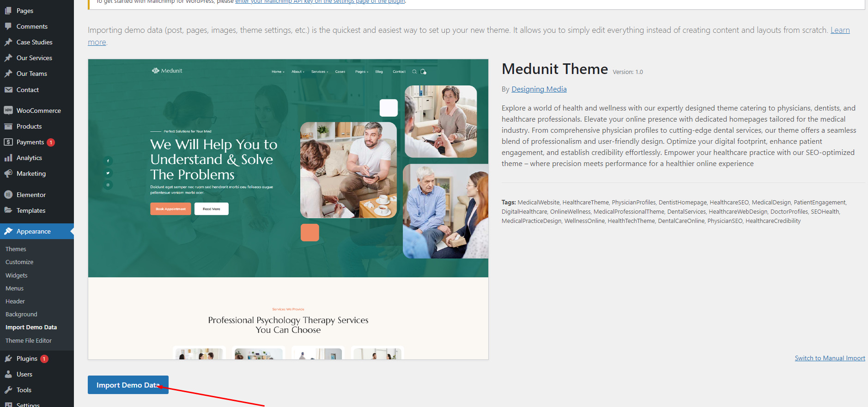Click the Medunit theme preview screenshot

coord(288,209)
